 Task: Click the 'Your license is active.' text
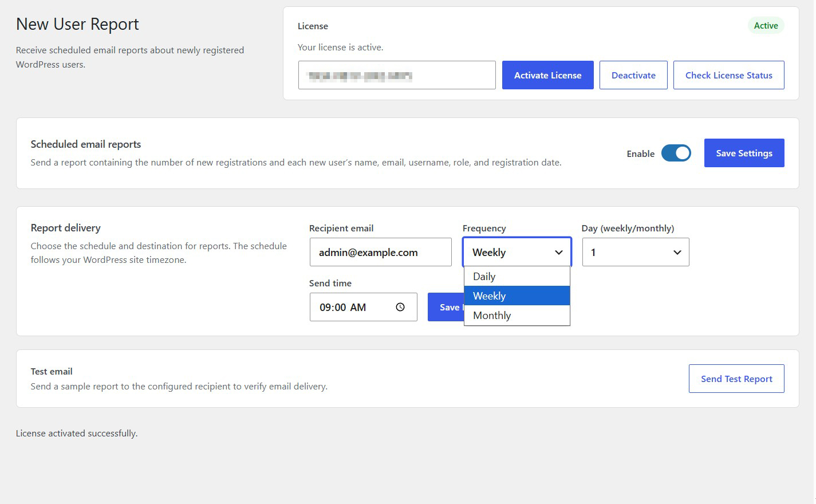pos(340,47)
